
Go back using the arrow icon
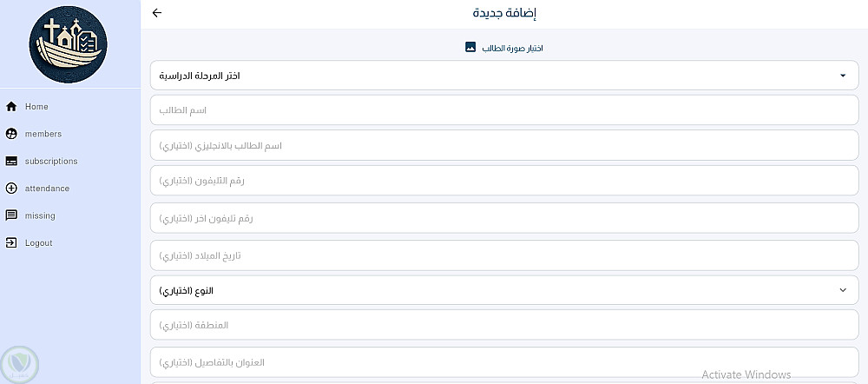click(x=156, y=13)
